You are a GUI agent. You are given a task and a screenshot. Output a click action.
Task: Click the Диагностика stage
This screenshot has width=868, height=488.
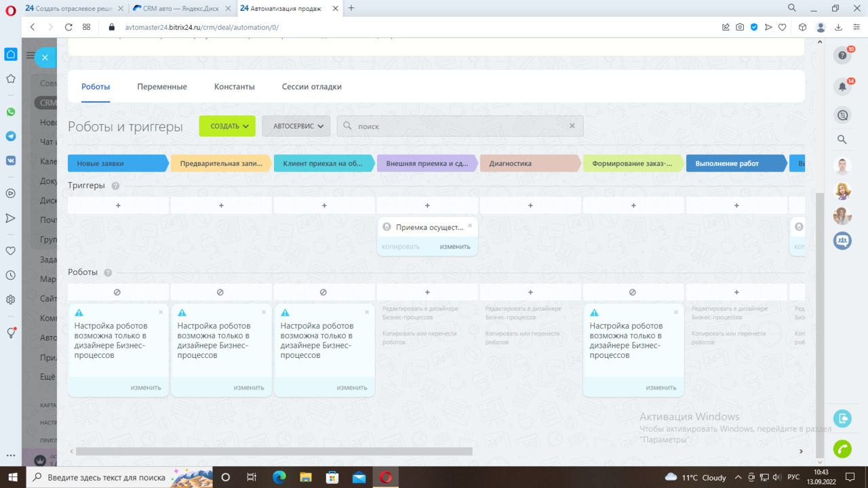(530, 163)
